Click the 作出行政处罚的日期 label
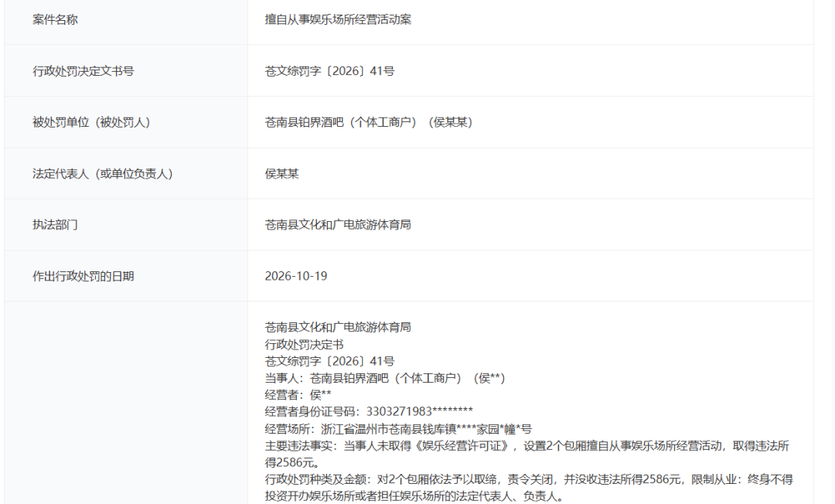 83,276
